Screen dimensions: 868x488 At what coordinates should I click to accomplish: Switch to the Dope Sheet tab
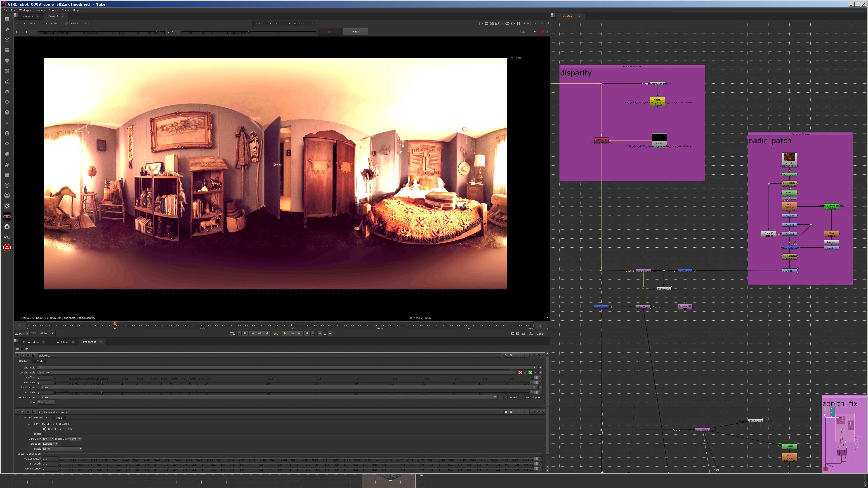point(61,342)
